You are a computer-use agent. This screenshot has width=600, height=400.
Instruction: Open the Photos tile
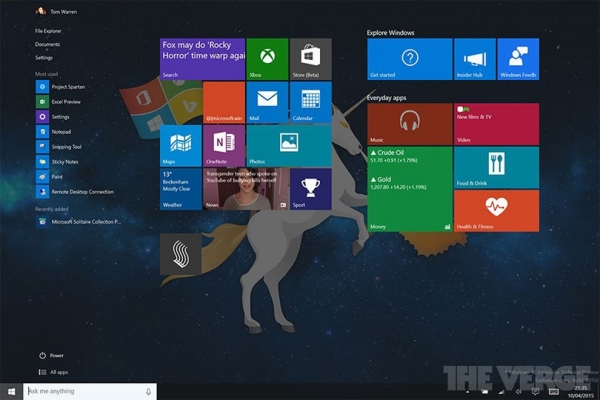289,145
